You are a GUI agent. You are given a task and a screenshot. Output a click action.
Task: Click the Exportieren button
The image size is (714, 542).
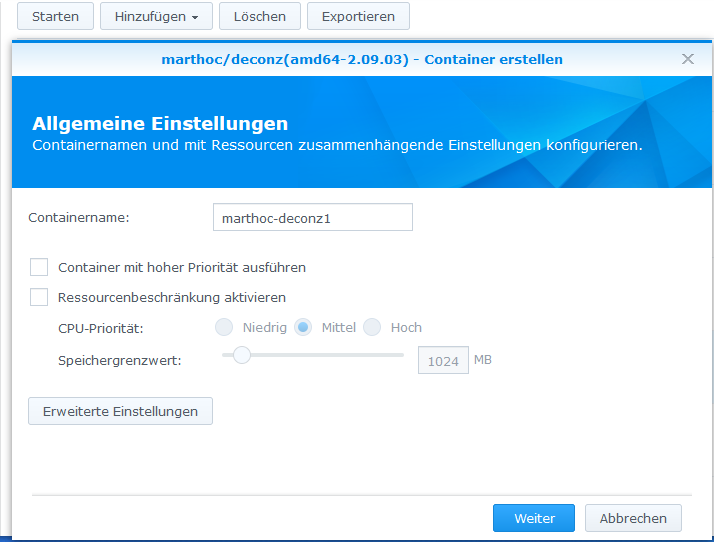(358, 16)
